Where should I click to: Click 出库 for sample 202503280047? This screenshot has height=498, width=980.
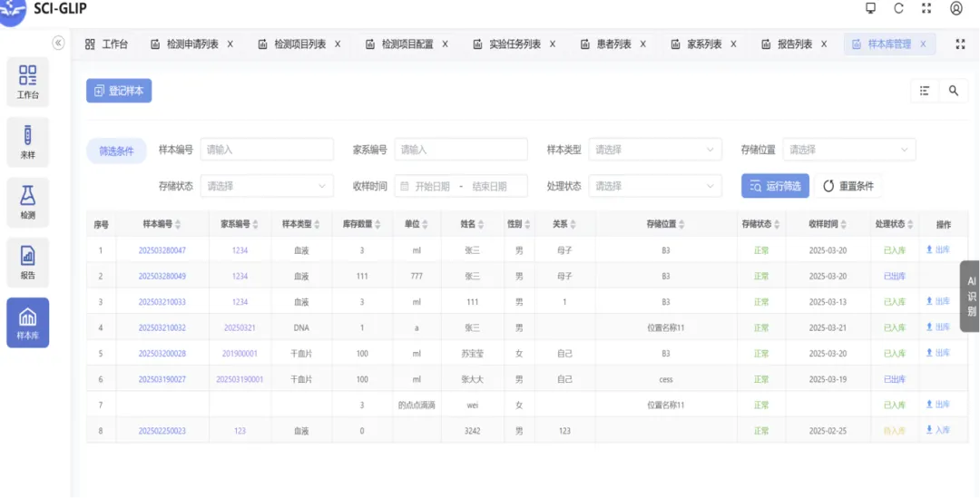(x=938, y=250)
